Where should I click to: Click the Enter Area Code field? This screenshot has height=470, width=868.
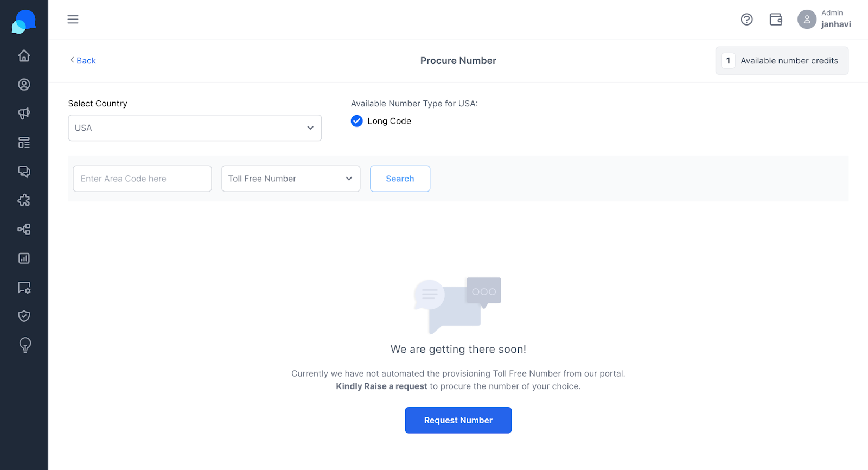point(142,179)
